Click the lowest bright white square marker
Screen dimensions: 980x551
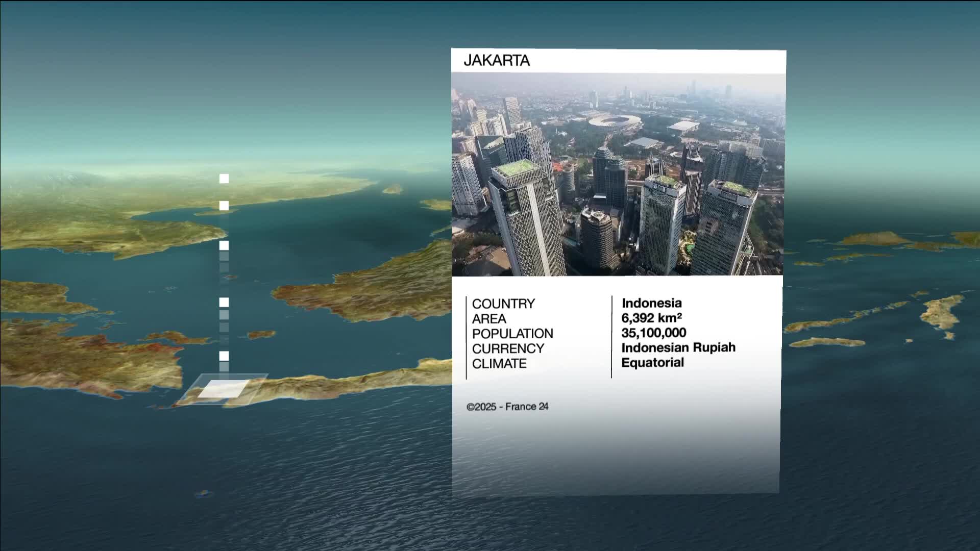pos(224,356)
